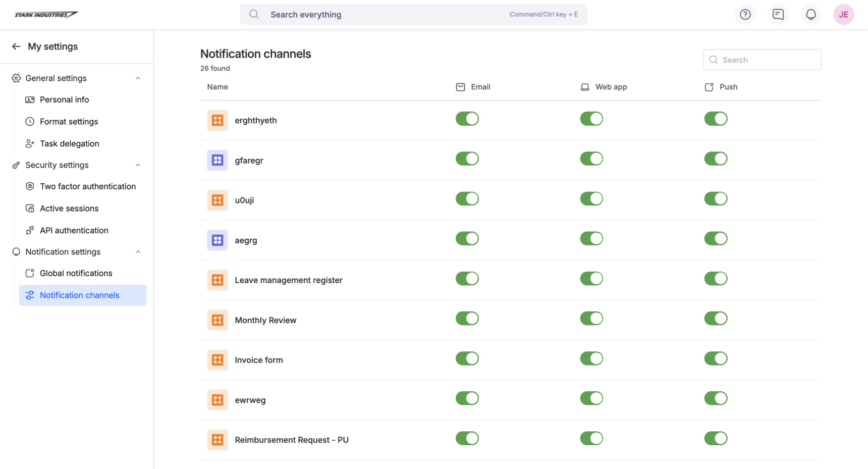
Task: Turn off Push toggle for aegrg
Action: (x=716, y=238)
